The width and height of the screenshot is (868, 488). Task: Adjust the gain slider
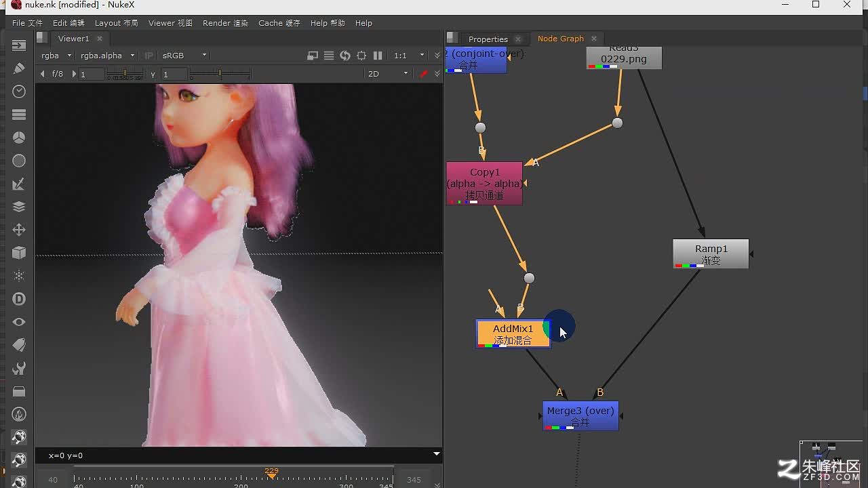tap(125, 74)
